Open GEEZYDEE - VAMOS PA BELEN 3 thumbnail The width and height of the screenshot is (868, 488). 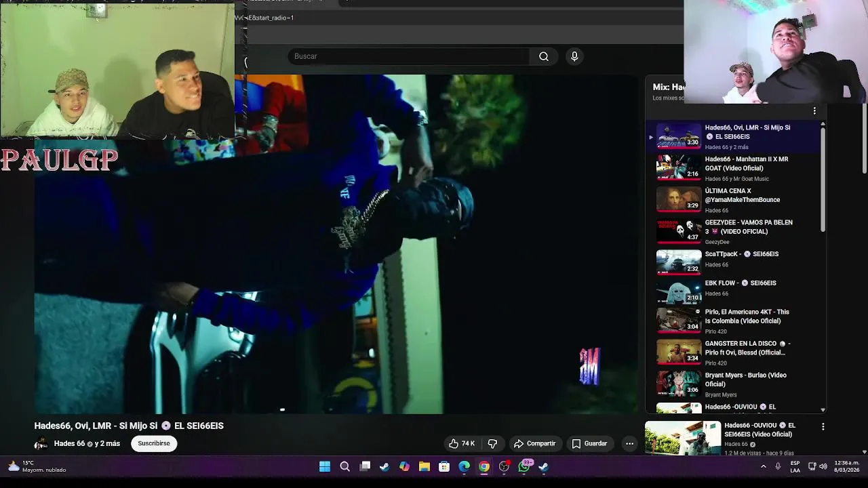click(679, 231)
